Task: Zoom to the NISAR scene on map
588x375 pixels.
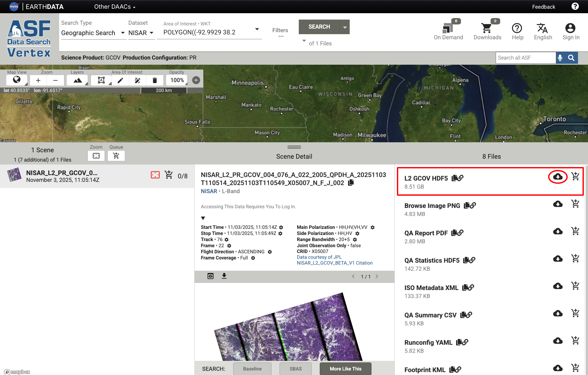Action: (x=155, y=175)
